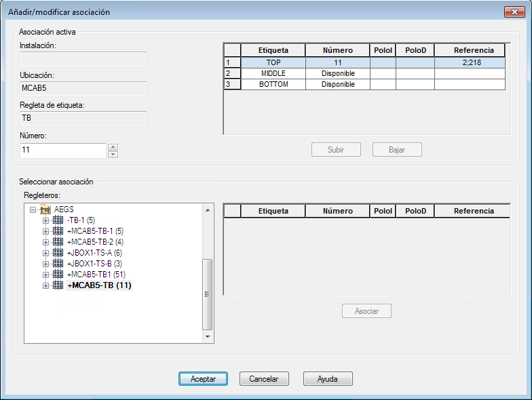Click the Regleta de etiqueta field TB
532x400 pixels.
(x=83, y=119)
